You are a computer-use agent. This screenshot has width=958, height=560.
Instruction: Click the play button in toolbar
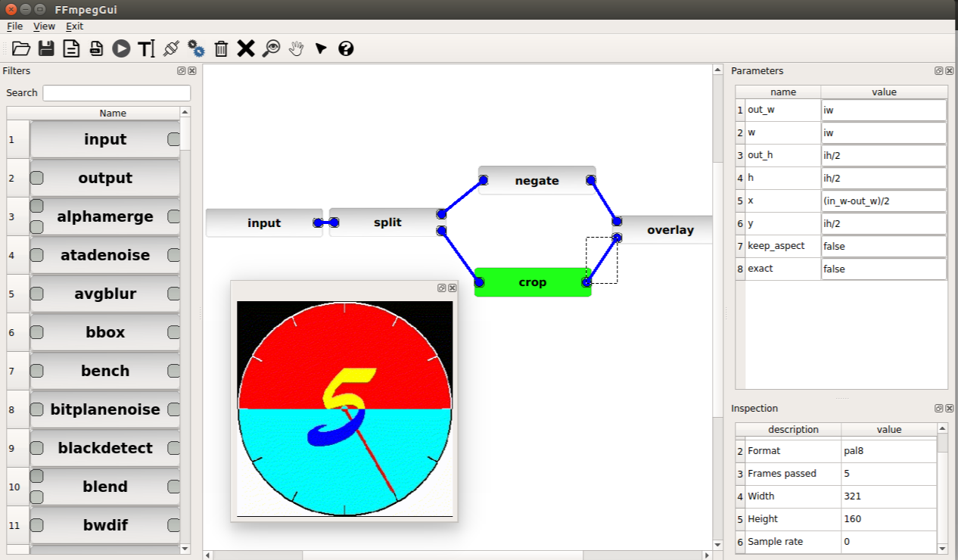click(x=121, y=48)
